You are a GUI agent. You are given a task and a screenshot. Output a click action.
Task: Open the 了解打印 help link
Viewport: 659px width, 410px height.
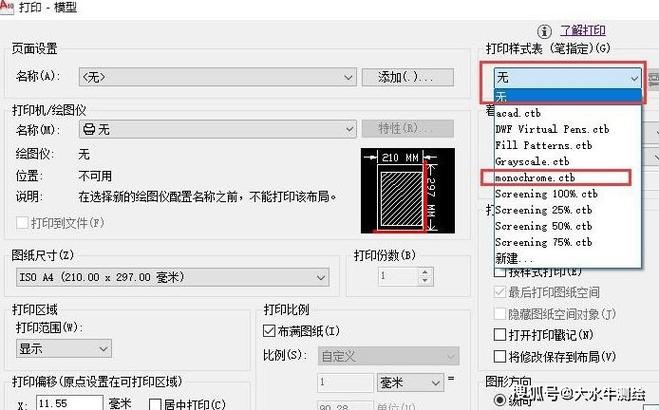click(x=583, y=31)
